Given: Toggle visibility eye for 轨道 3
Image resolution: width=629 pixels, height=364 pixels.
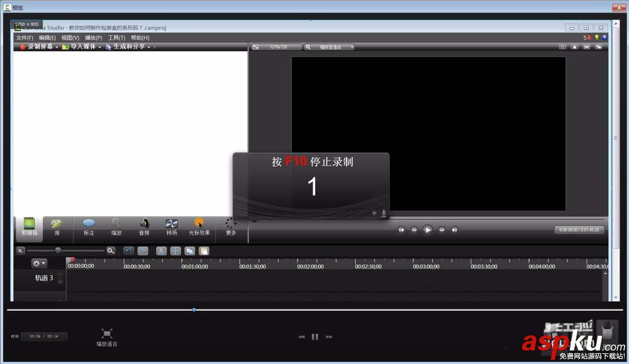Looking at the screenshot, I should point(60,274).
